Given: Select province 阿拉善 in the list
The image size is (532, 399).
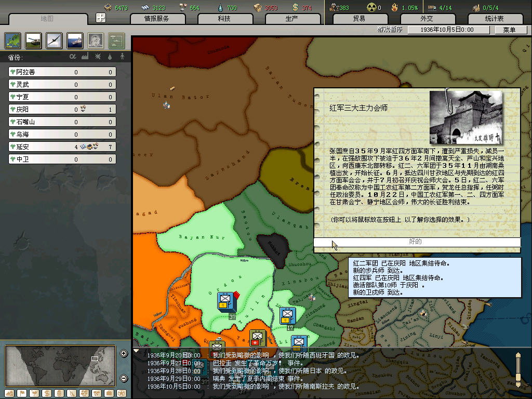Looking at the screenshot, I should (62, 72).
